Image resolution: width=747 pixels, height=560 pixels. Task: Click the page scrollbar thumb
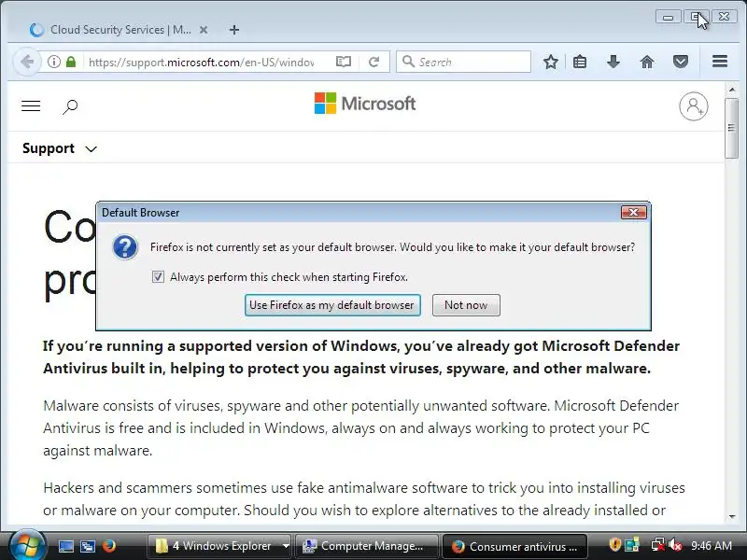pyautogui.click(x=731, y=128)
